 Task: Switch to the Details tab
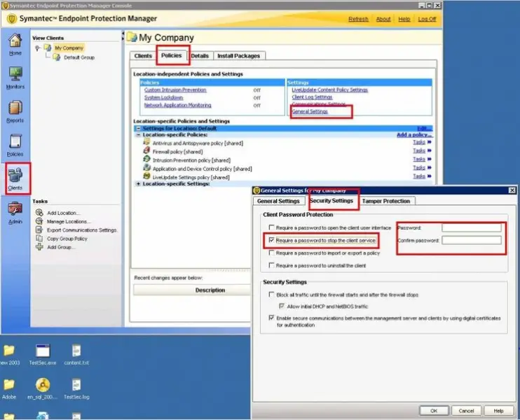pos(200,56)
